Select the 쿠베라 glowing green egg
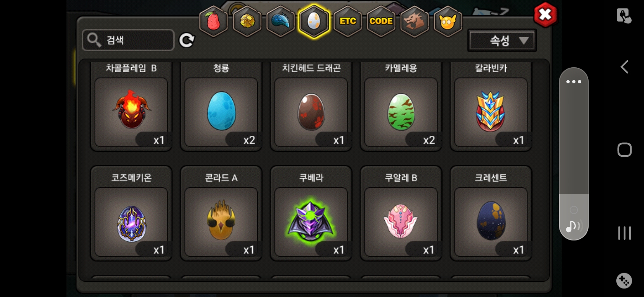Image resolution: width=644 pixels, height=297 pixels. (x=311, y=213)
